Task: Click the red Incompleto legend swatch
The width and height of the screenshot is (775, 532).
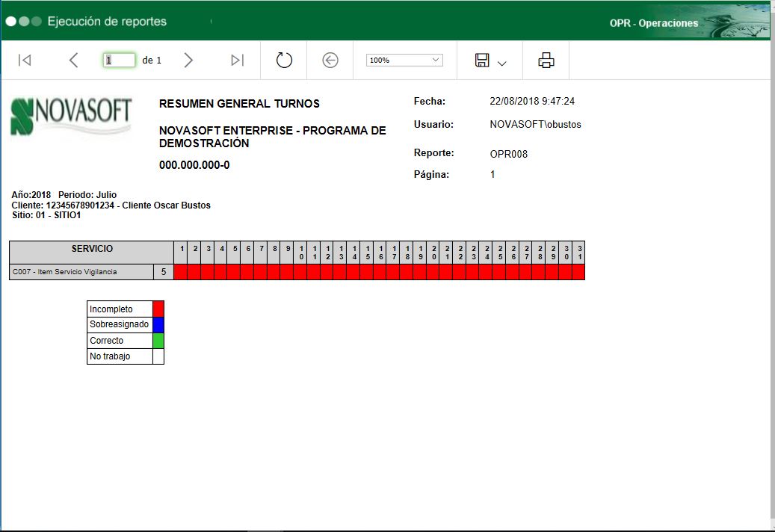Action: [x=158, y=309]
